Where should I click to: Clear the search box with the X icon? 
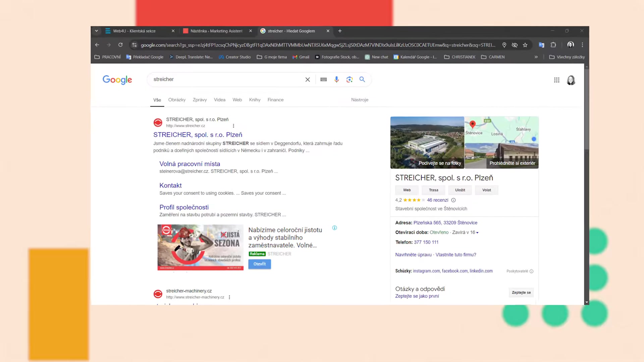[308, 79]
